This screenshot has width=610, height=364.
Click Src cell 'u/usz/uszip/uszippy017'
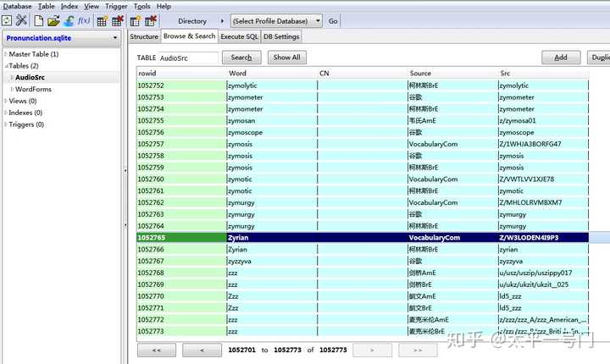[x=543, y=273]
